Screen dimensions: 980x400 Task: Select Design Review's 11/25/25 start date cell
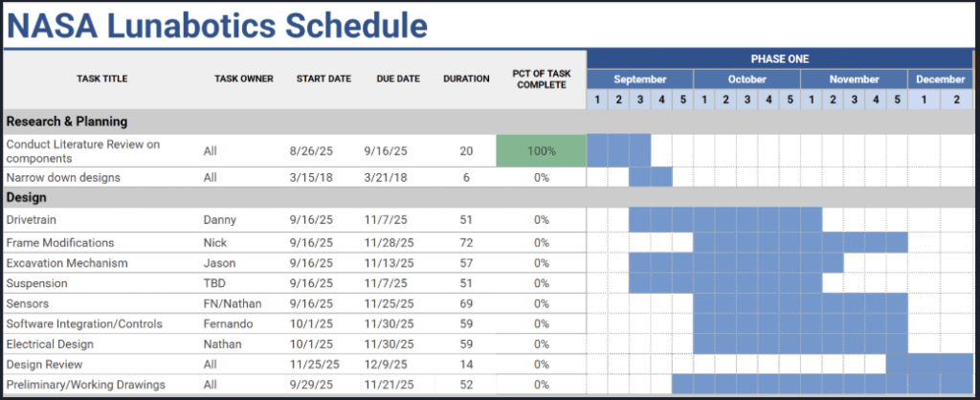(314, 364)
